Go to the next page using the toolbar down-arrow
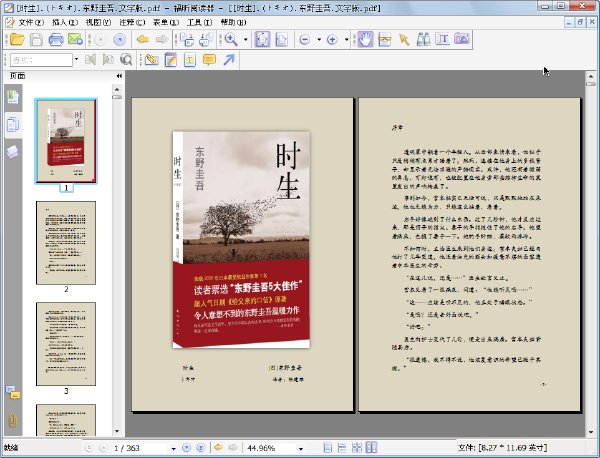The height and width of the screenshot is (458, 600). coord(120,39)
